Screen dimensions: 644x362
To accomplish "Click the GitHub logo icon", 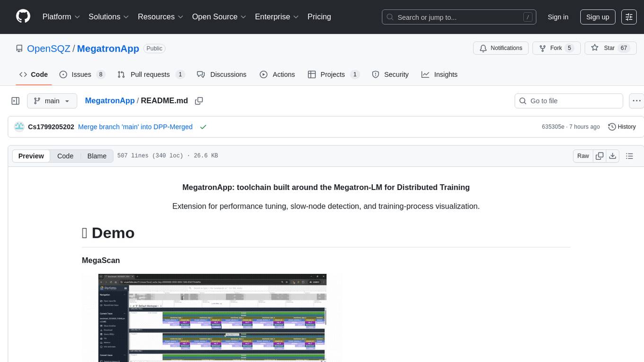I will click(23, 17).
